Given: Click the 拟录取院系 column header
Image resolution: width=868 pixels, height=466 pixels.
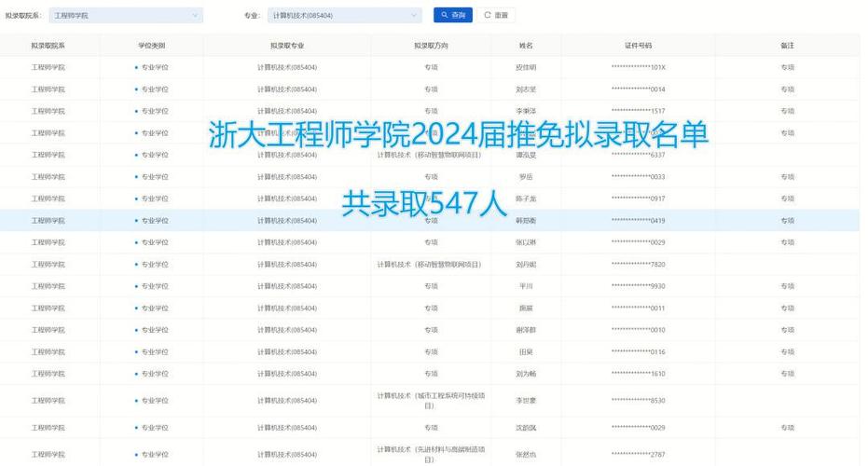Looking at the screenshot, I should click(x=48, y=46).
